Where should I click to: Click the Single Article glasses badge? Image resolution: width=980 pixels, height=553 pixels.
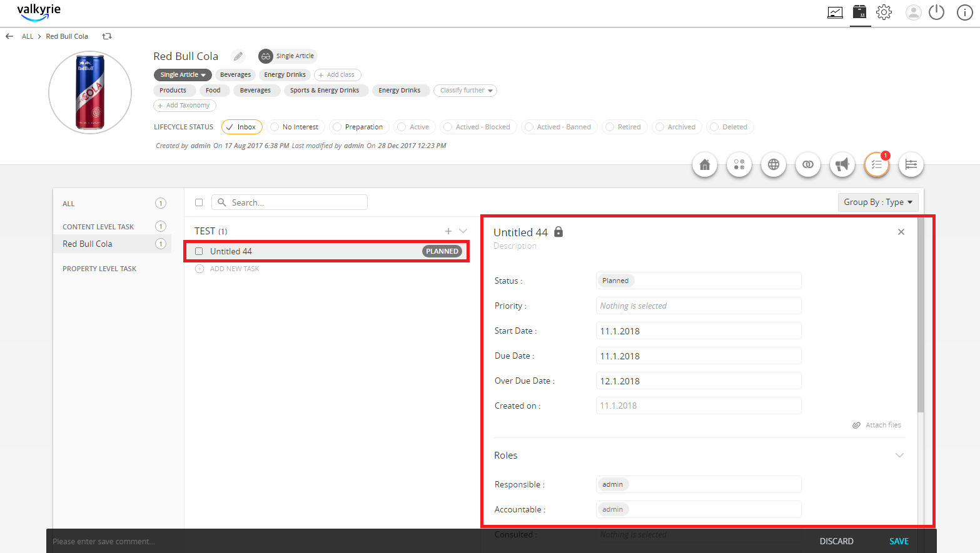coord(288,56)
